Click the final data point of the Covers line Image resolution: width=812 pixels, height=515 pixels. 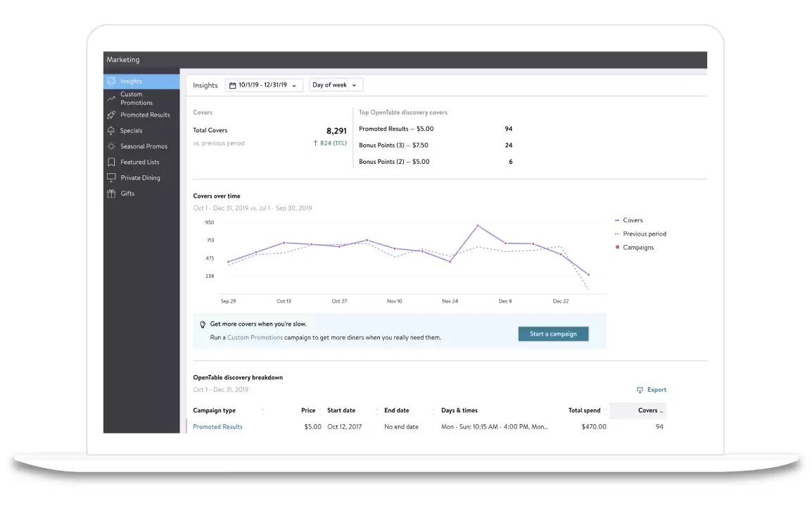[588, 274]
